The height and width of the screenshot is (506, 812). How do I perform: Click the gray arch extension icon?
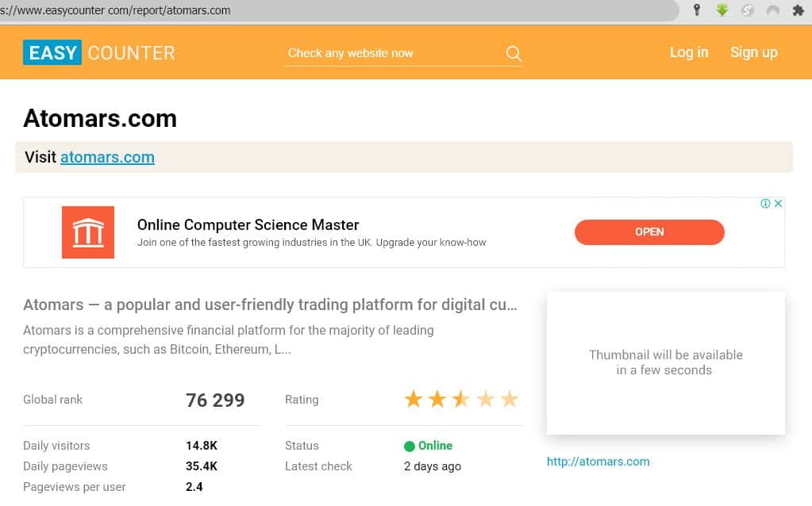(x=772, y=10)
